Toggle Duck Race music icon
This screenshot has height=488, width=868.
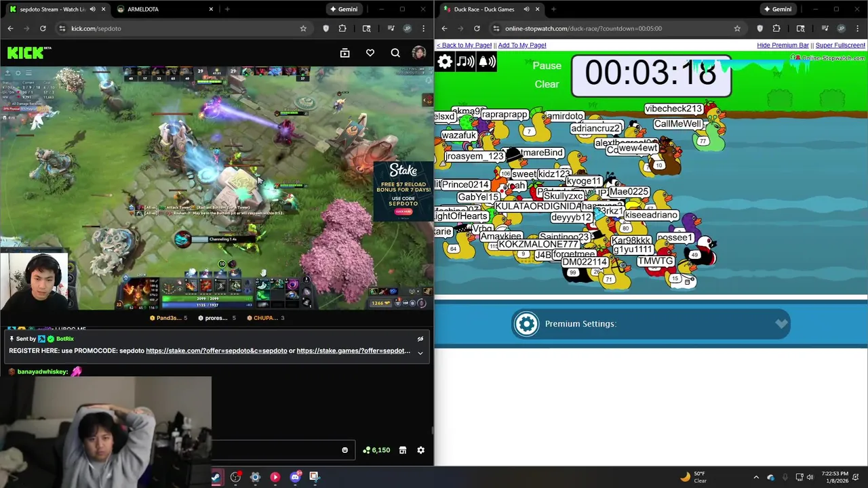[466, 62]
